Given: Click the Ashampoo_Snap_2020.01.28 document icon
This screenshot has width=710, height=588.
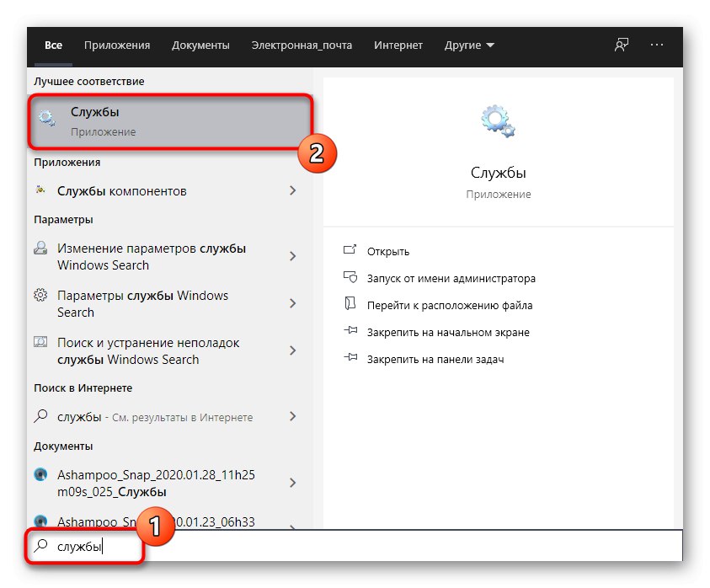Looking at the screenshot, I should [x=40, y=474].
